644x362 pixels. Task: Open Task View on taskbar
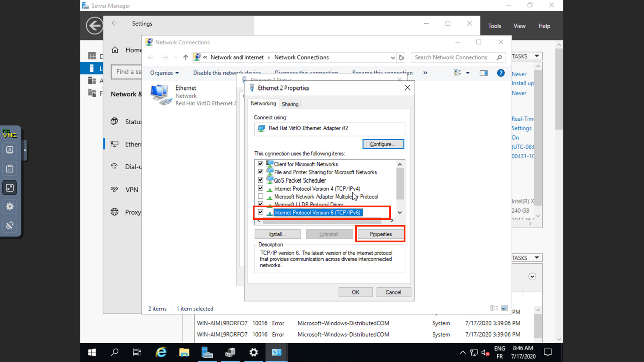[137, 352]
